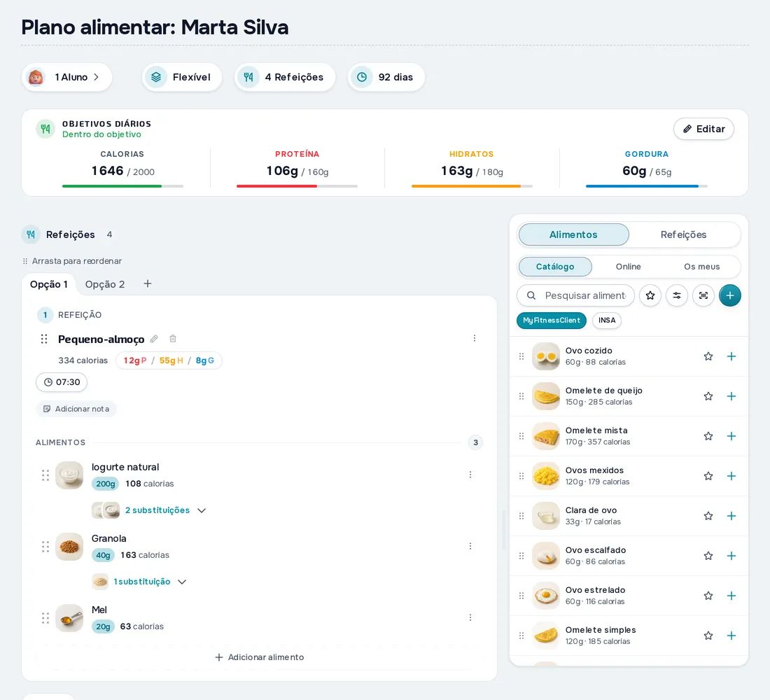Click Adicionar nota button
This screenshot has width=770, height=700.
pos(76,409)
